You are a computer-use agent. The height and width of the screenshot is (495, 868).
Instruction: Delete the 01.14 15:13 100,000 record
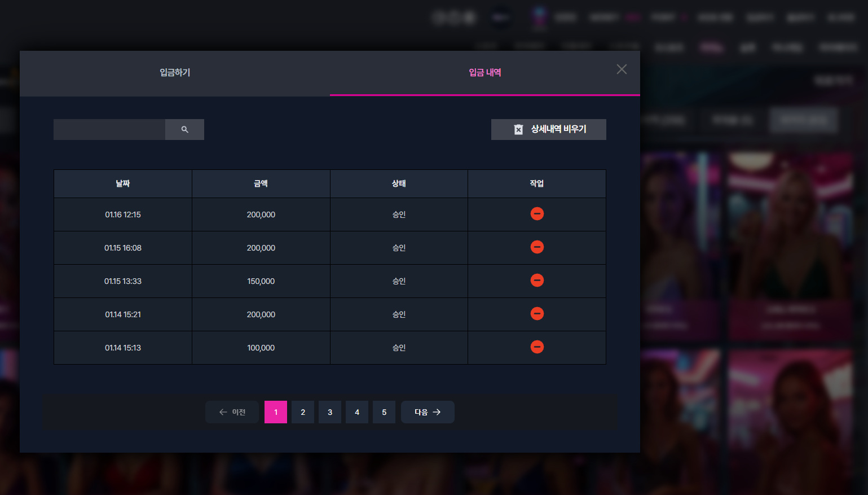pos(537,347)
